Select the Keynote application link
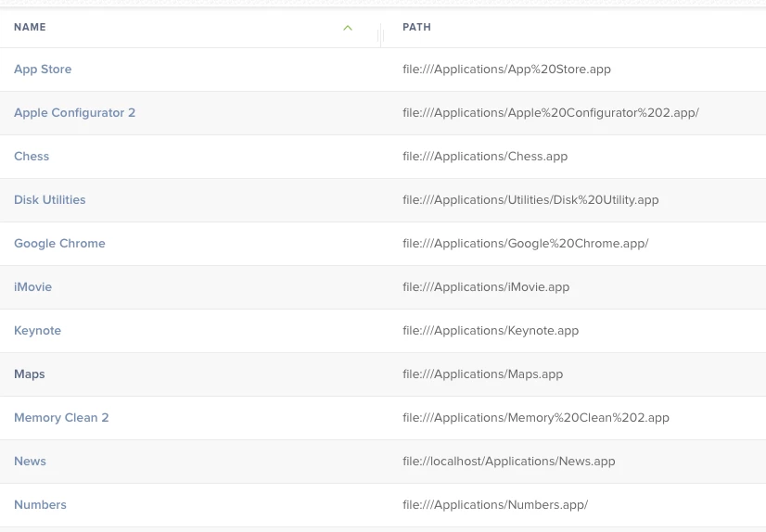Screen dimensions: 766x532 37,331
